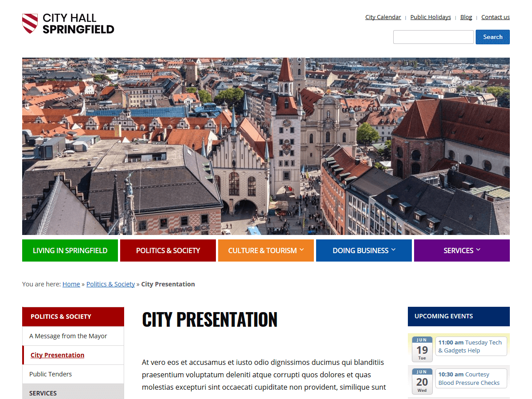Click the city aerial banner image
532x399 pixels.
(266, 146)
